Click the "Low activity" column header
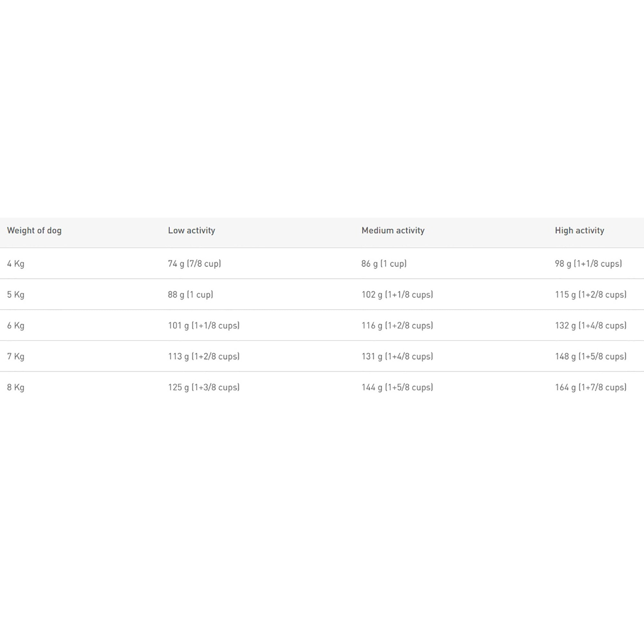Viewport: 644px width, 644px height. click(x=191, y=231)
